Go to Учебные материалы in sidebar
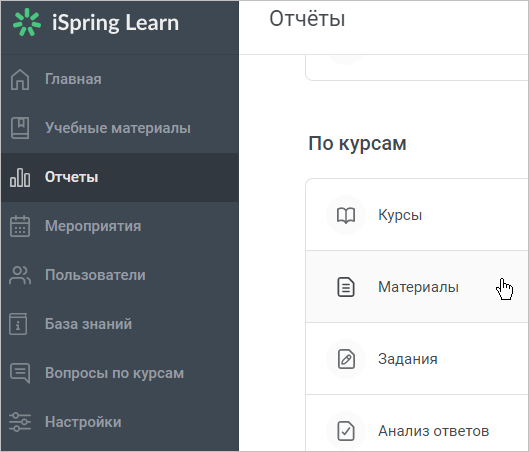 tap(120, 128)
